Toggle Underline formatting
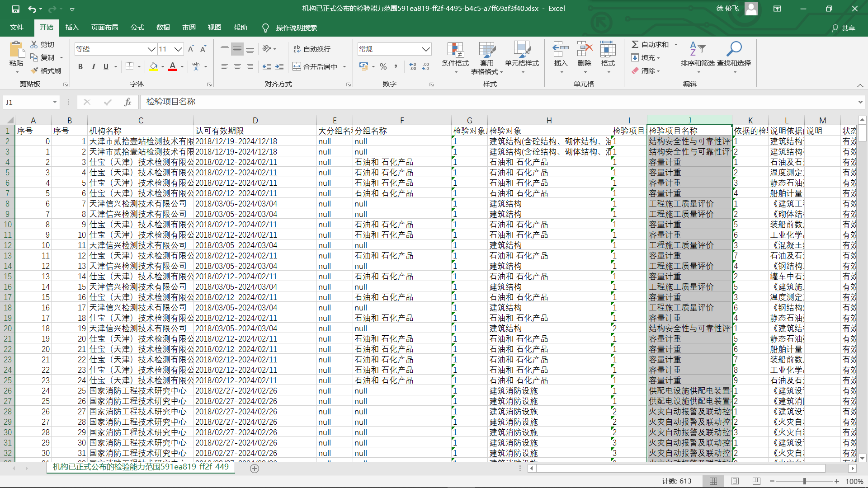The height and width of the screenshot is (488, 868). [x=106, y=66]
